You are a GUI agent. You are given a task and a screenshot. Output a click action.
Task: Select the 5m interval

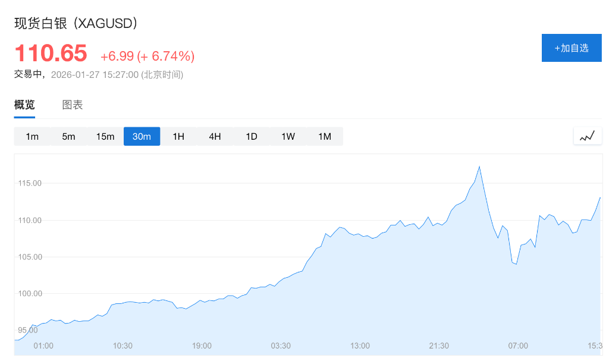(x=68, y=136)
